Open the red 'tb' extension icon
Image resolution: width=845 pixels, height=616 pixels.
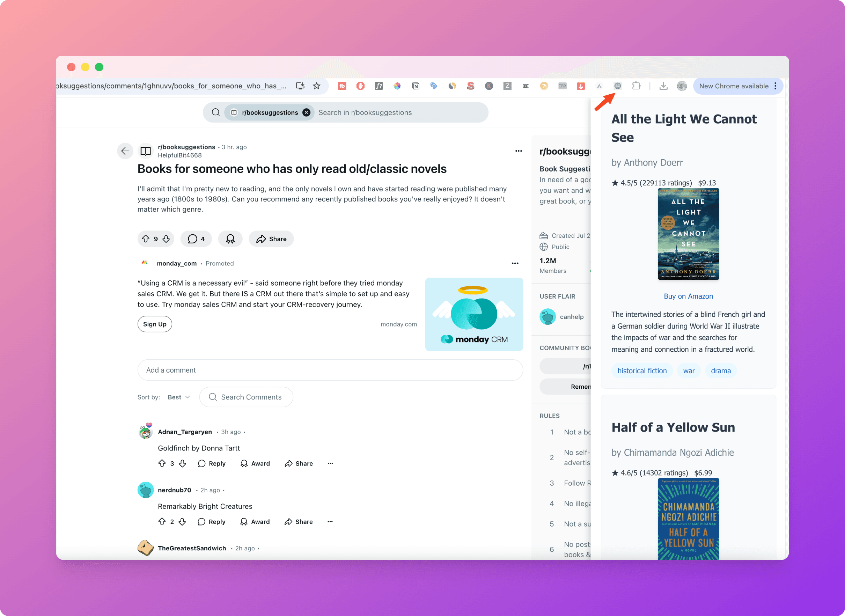tap(342, 86)
